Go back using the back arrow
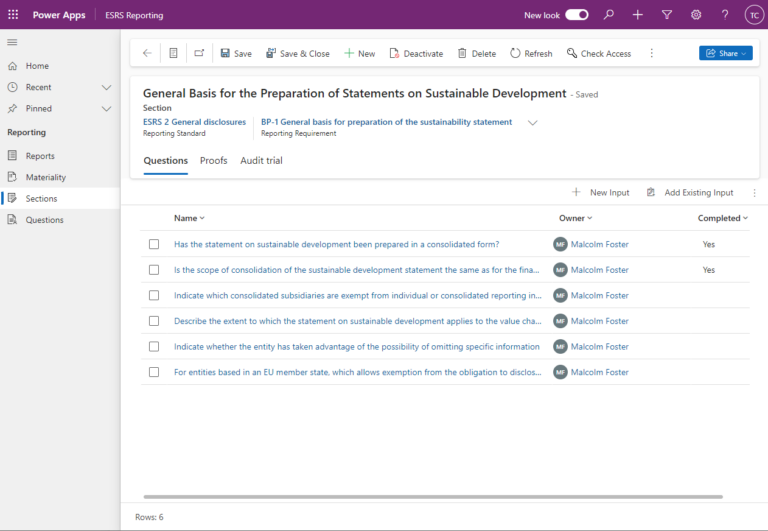The image size is (768, 531). click(147, 53)
